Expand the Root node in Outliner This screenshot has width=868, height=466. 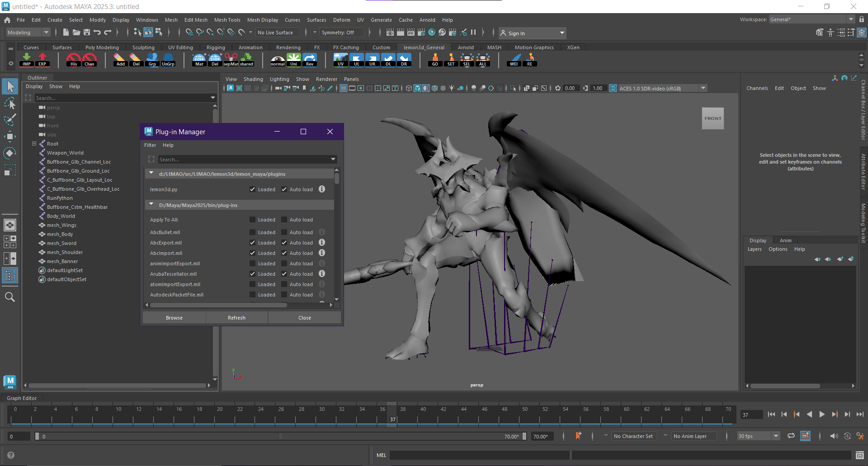[34, 144]
